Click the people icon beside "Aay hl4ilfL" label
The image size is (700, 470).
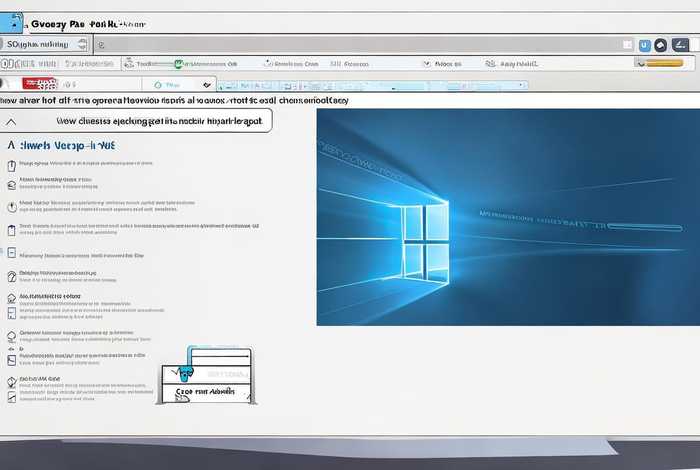point(490,64)
